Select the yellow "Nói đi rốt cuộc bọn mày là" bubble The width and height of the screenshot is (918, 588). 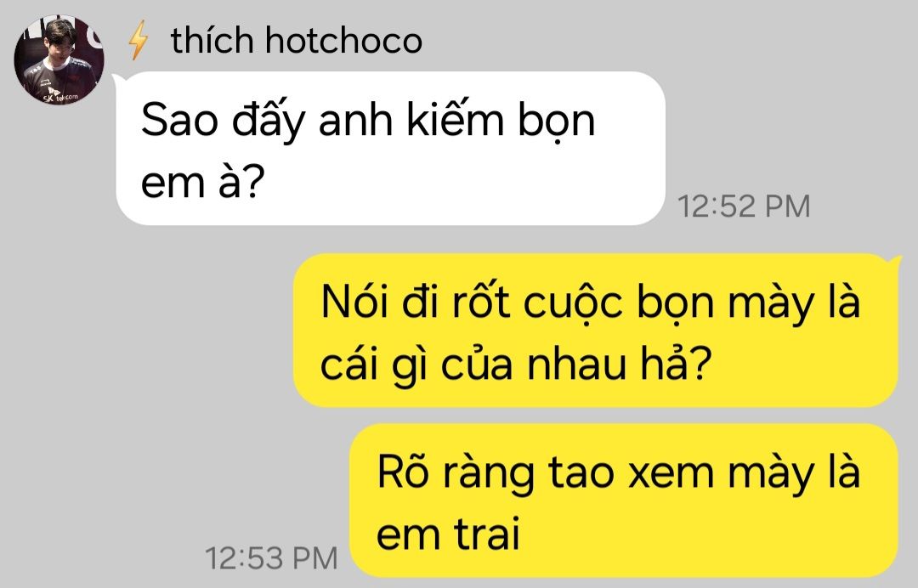(x=595, y=330)
